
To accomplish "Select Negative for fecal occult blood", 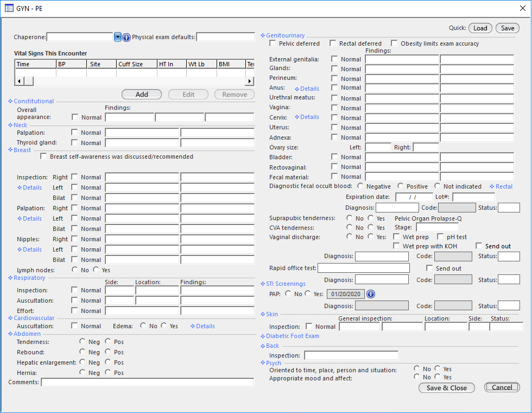I will coord(360,186).
